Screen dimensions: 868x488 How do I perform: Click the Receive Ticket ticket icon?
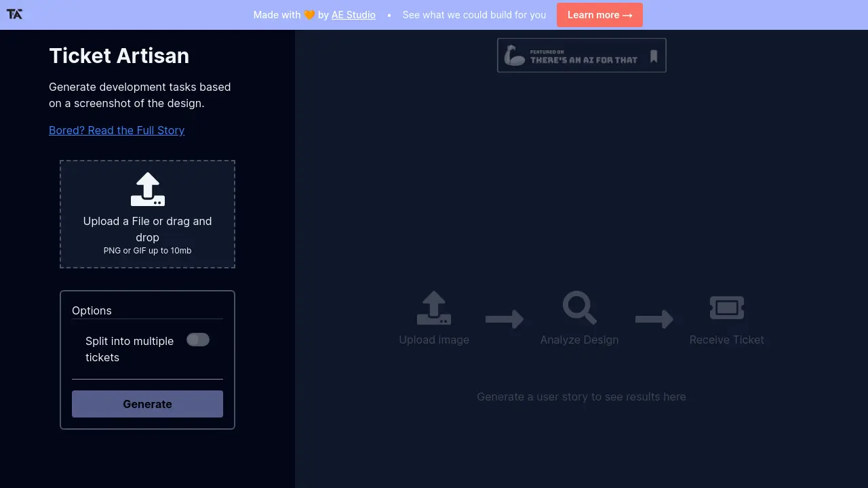tap(726, 307)
